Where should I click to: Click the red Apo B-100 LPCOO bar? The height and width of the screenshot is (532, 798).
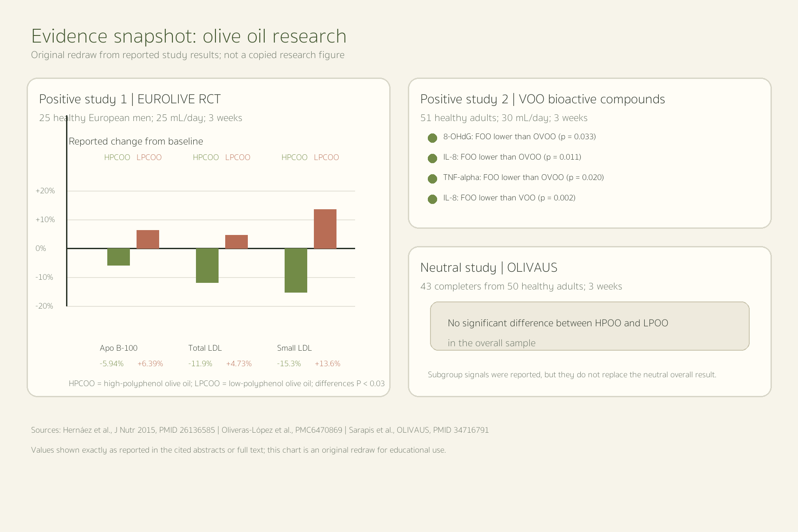pyautogui.click(x=148, y=239)
